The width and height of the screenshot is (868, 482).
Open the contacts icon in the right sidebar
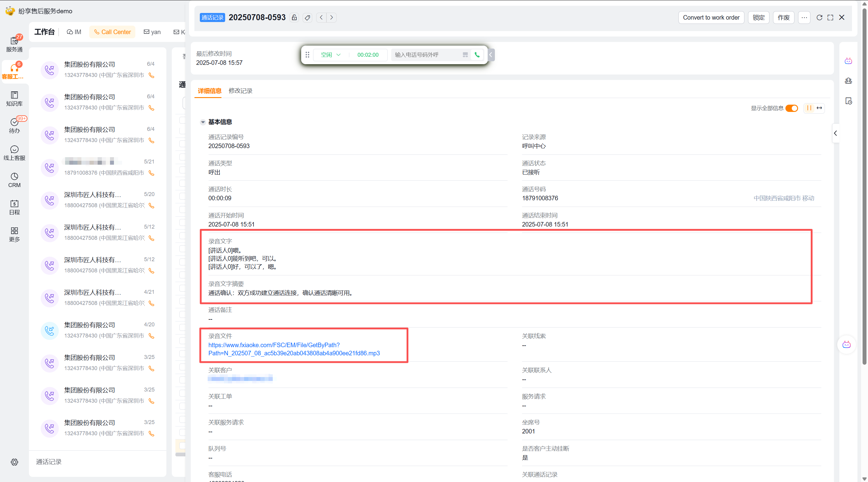pos(848,81)
